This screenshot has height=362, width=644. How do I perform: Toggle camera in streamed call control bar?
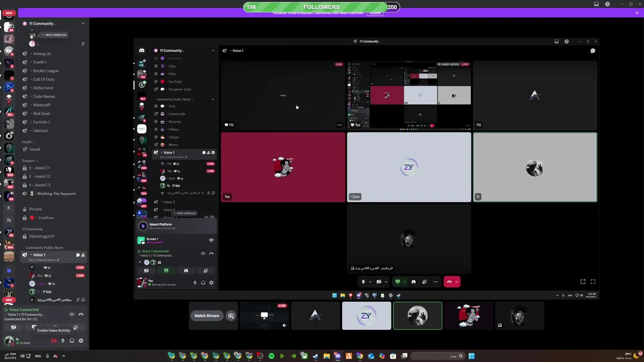tap(379, 282)
